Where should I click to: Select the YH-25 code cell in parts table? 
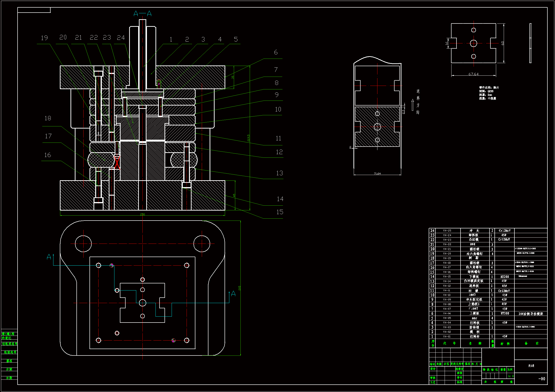[447, 231]
